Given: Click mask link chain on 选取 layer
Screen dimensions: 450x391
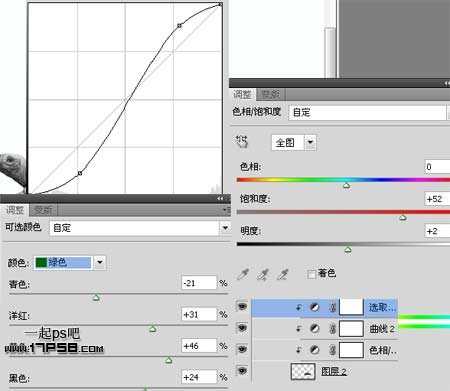Looking at the screenshot, I should point(332,307).
